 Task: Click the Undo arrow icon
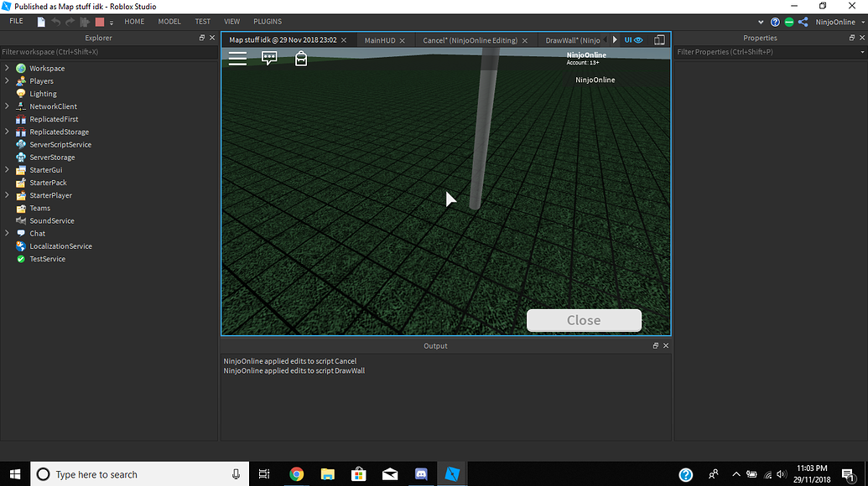56,22
